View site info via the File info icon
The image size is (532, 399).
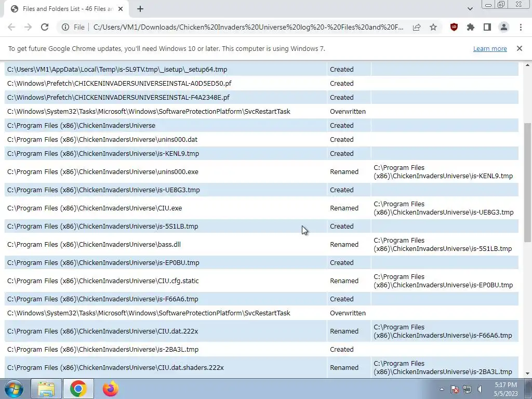point(65,27)
